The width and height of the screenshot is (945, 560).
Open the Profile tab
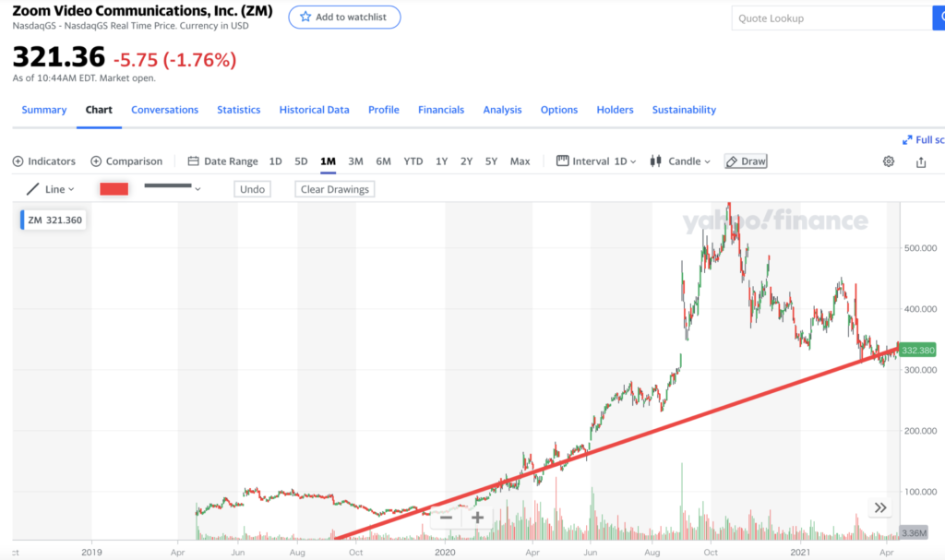tap(383, 110)
